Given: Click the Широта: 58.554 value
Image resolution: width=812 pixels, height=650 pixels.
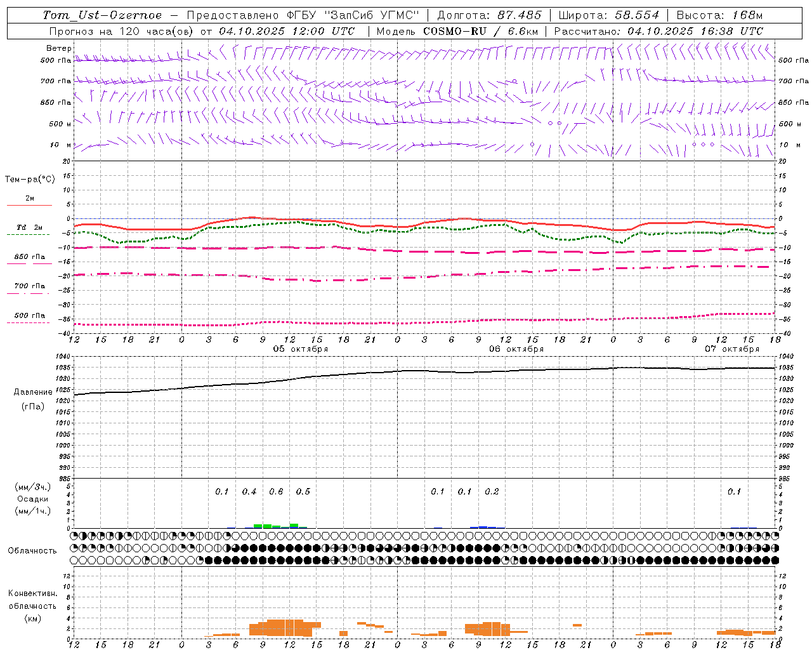Looking at the screenshot, I should point(608,15).
